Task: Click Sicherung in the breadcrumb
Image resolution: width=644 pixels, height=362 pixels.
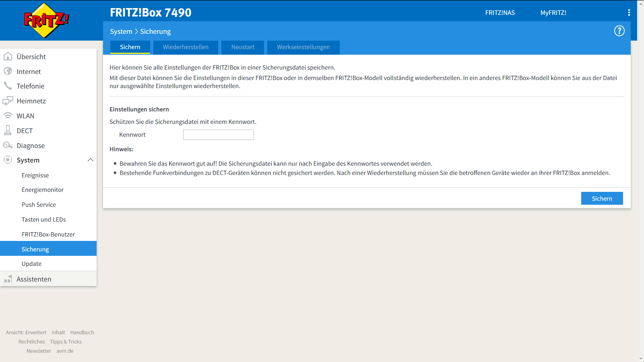Action: 155,31
